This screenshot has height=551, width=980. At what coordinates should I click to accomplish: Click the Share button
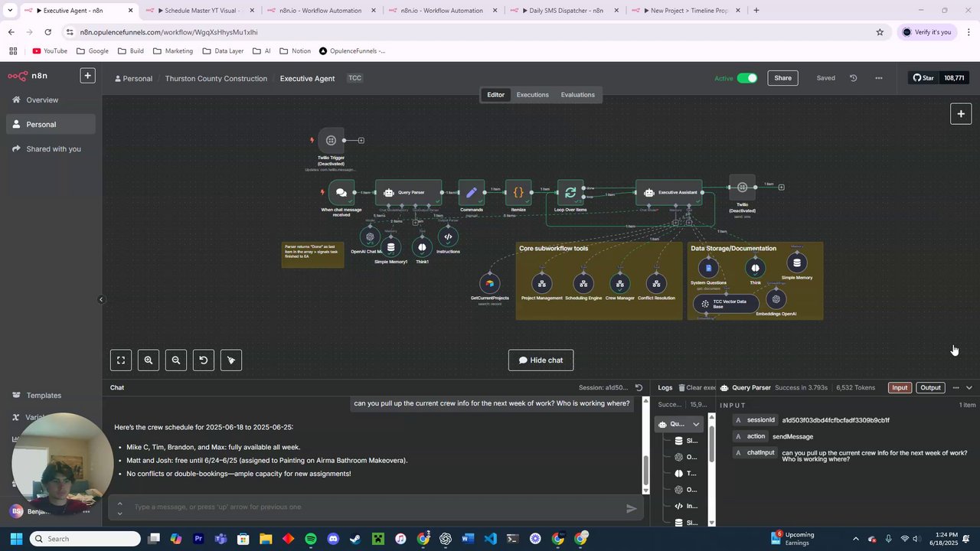[782, 78]
